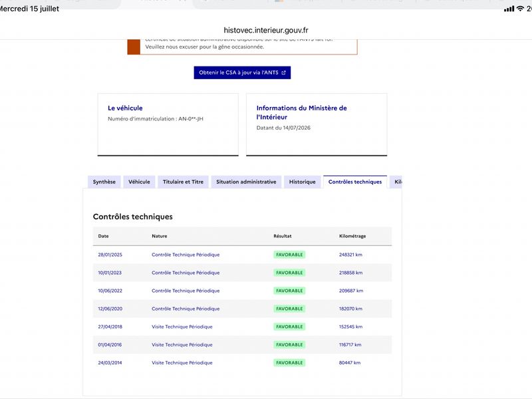The height and width of the screenshot is (399, 532).
Task: Click the Le véhicule card heading
Action: coord(125,108)
